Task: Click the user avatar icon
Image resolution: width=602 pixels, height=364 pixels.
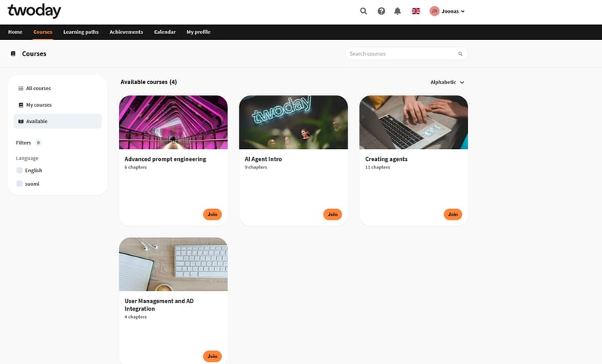Action: click(434, 11)
